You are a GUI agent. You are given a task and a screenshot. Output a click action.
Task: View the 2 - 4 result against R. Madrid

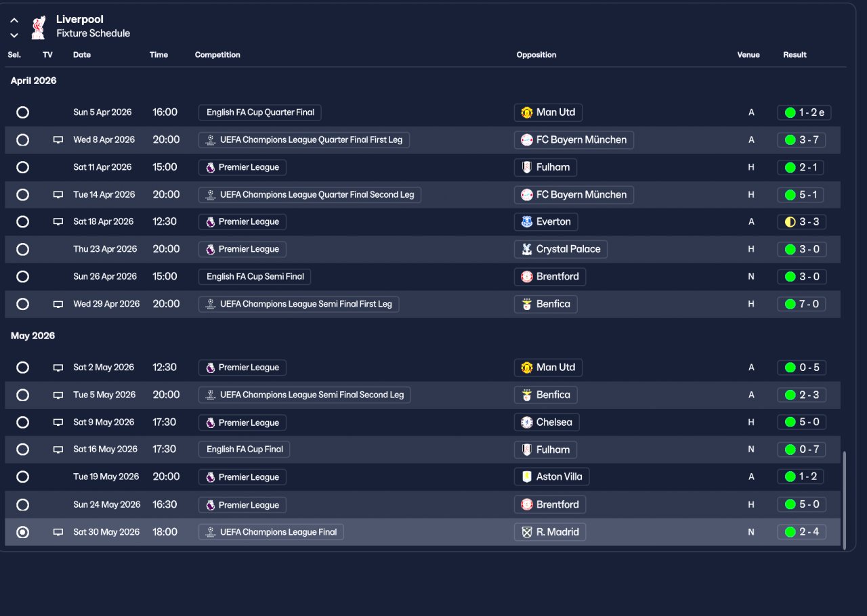[x=802, y=533]
